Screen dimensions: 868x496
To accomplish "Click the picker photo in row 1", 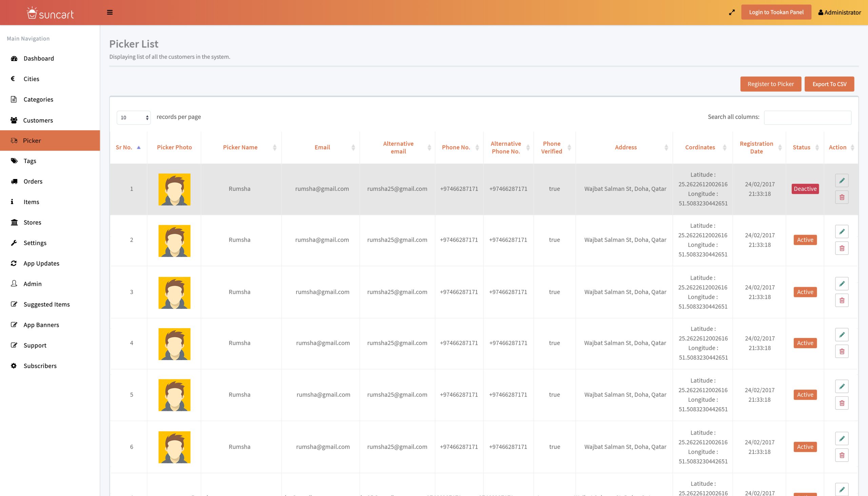I will 174,190.
